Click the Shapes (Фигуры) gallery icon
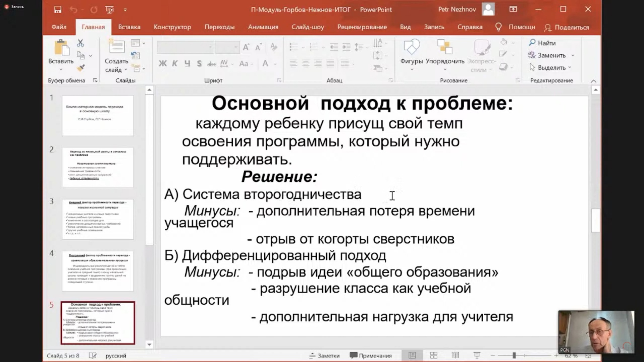This screenshot has height=362, width=644. (412, 47)
